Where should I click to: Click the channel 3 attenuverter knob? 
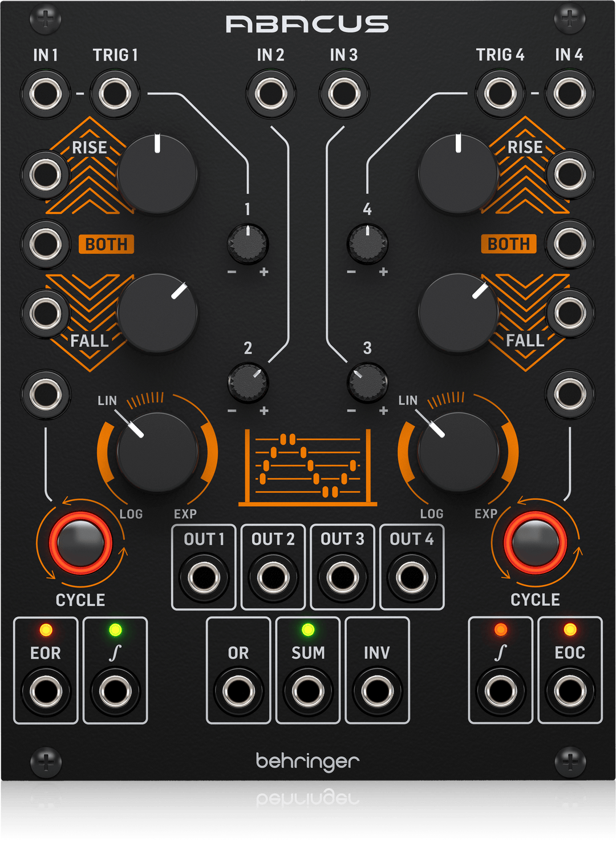[367, 383]
